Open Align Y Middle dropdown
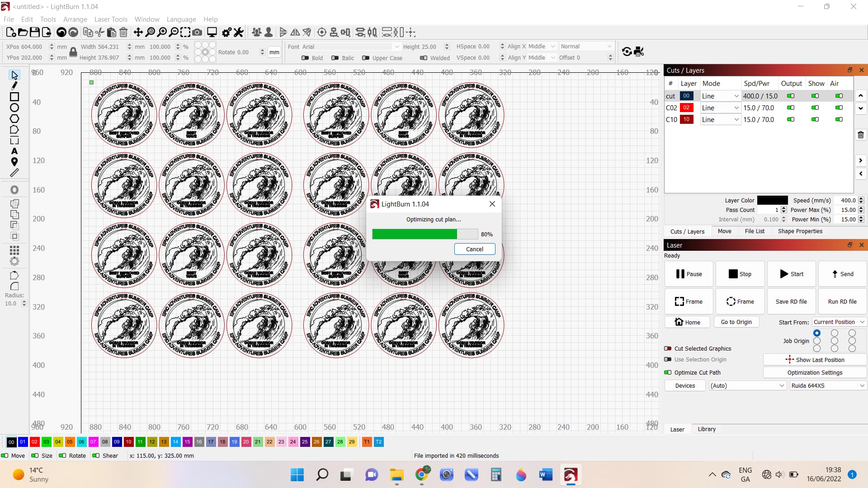Screen dimensions: 868x488 [x=542, y=57]
